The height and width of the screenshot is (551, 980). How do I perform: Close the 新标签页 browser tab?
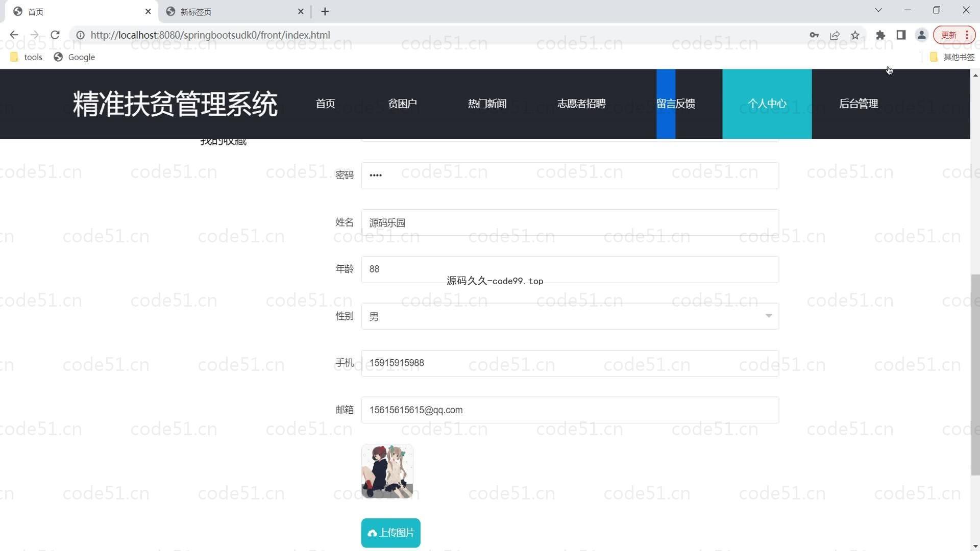tap(301, 11)
